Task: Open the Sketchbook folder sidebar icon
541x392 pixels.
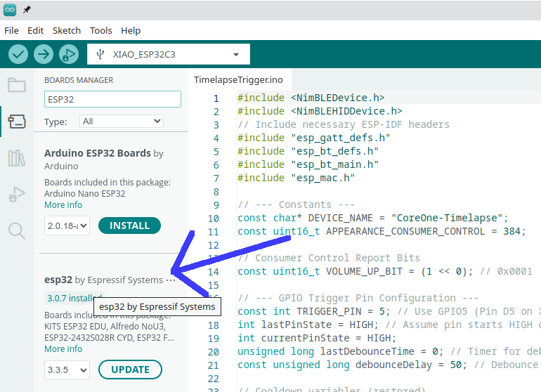Action: tap(17, 85)
